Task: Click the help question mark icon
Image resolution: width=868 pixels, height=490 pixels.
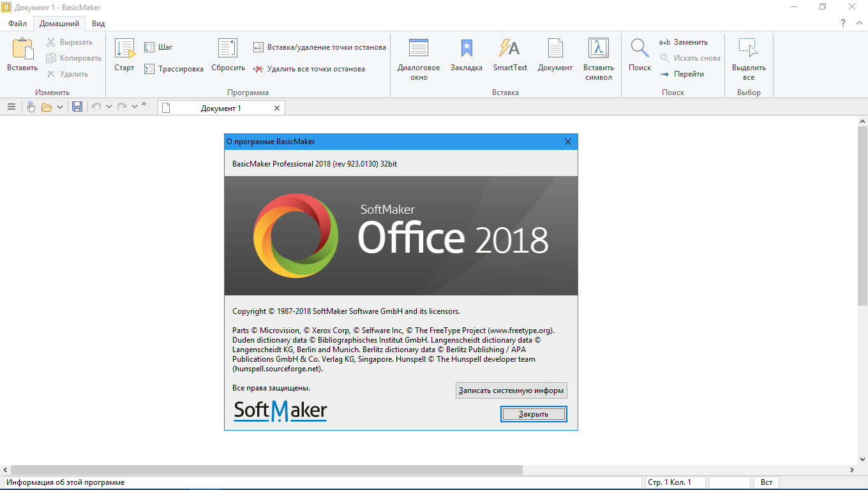Action: tap(843, 23)
